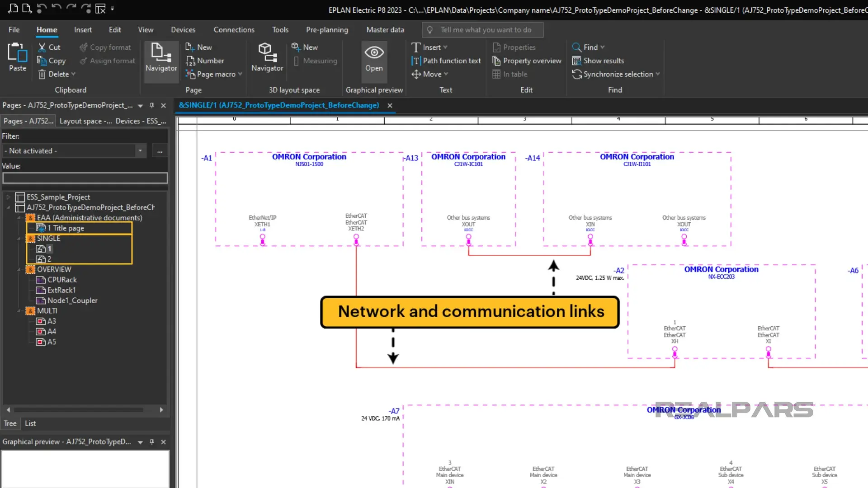This screenshot has height=488, width=868.
Task: Click the tree horizontal scrollbar right arrow
Action: click(x=161, y=410)
